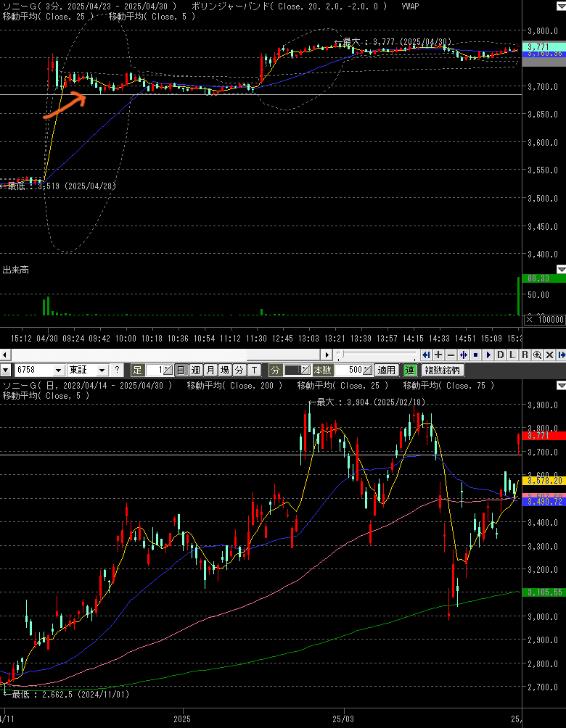The height and width of the screenshot is (728, 566).
Task: Click the spin icon beside the 足 count field
Action: click(168, 370)
